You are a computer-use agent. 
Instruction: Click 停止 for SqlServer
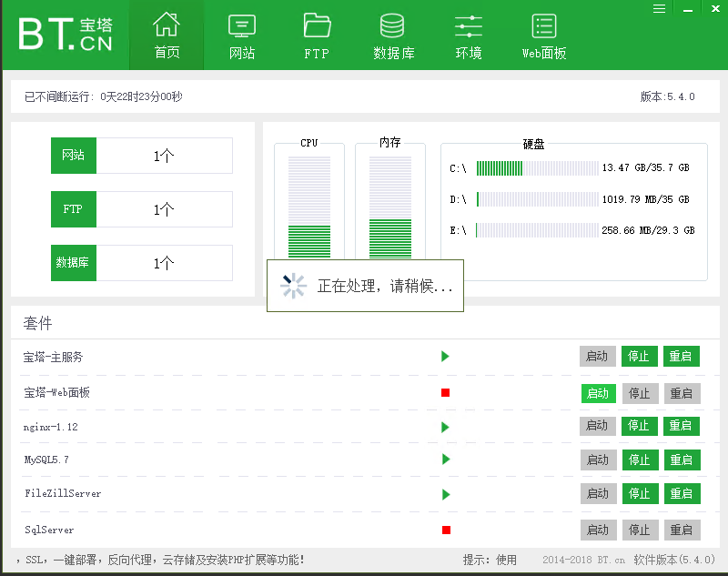click(641, 531)
